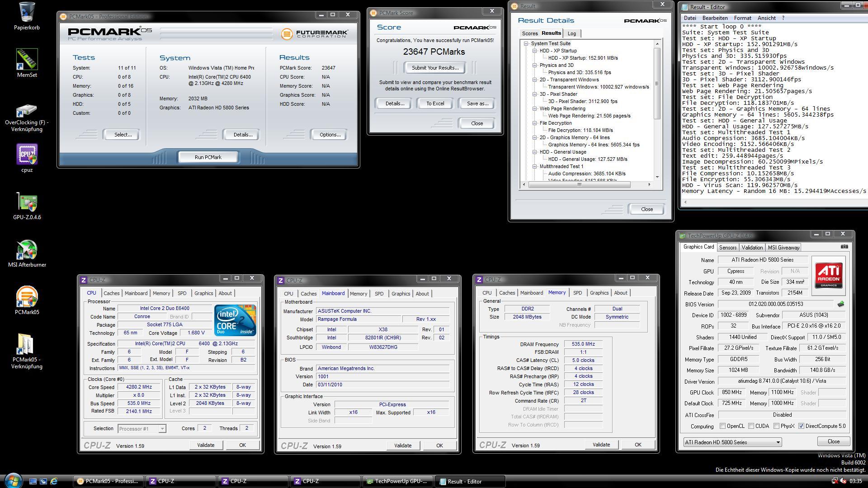Click Futuremark Corporation logo in PCMark05
This screenshot has width=868, height=488.
(x=315, y=34)
